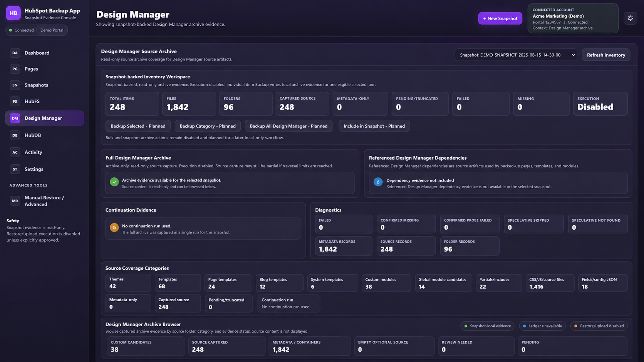The image size is (644, 362).
Task: Select the Custom modules 38 category
Action: point(386,283)
